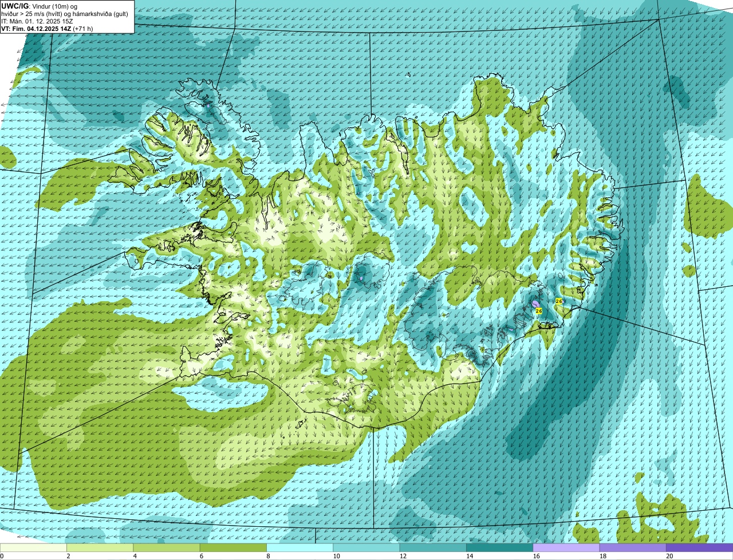
Task: Select the 14–16 dark teal legend swatch
Action: (x=499, y=547)
